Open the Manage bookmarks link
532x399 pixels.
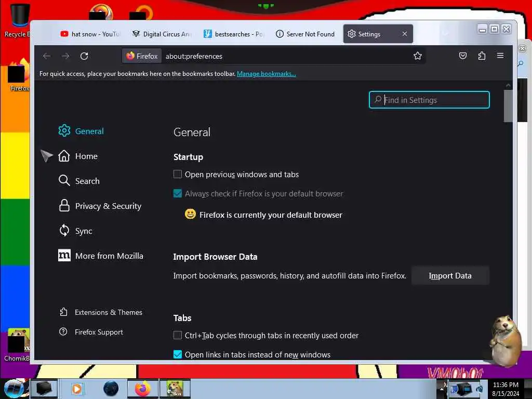267,74
